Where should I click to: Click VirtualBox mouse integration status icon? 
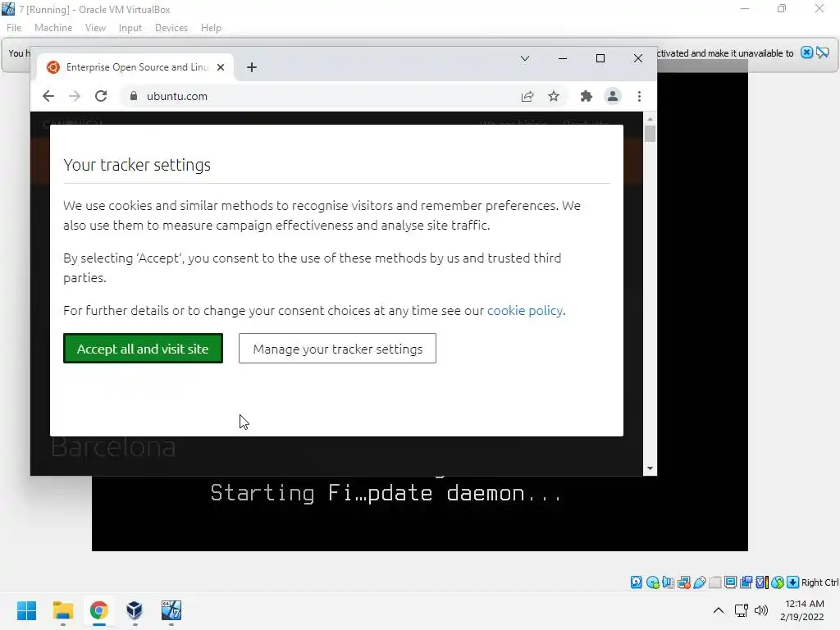point(778,582)
